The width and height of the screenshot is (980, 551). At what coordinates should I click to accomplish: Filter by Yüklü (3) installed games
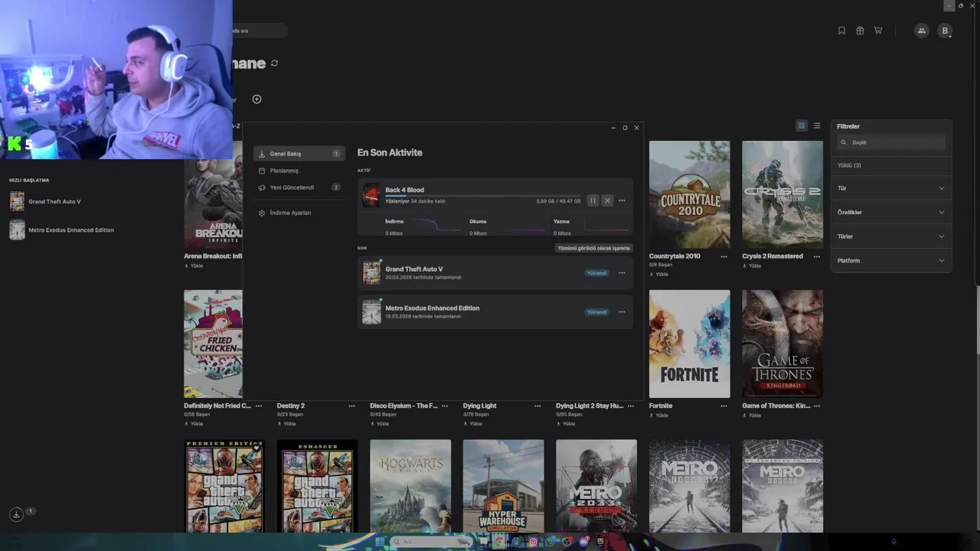point(849,165)
